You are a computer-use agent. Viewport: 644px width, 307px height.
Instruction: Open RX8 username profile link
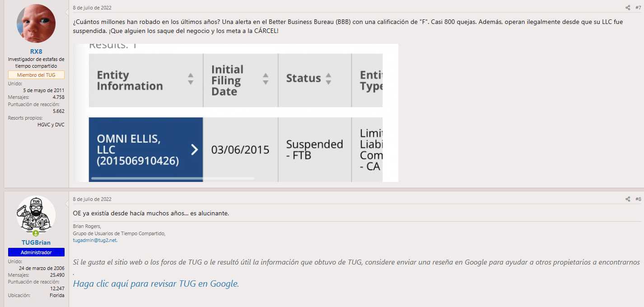tap(36, 51)
